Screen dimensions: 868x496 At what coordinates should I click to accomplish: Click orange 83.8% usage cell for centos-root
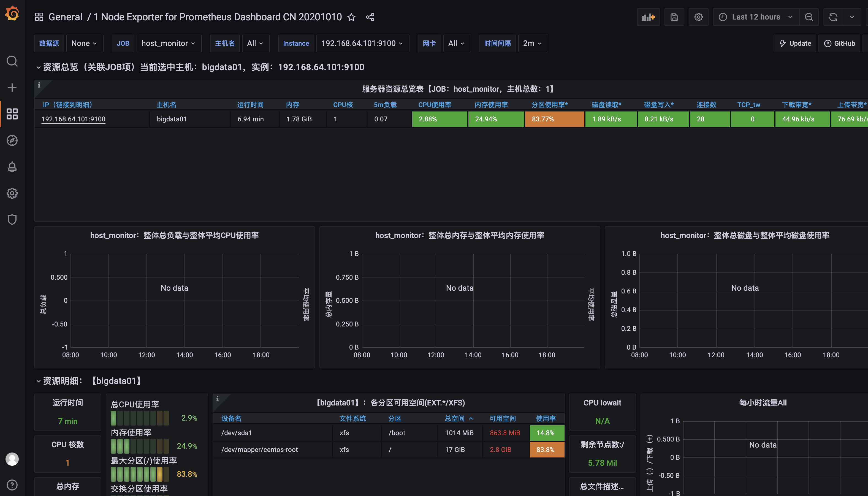coord(547,449)
